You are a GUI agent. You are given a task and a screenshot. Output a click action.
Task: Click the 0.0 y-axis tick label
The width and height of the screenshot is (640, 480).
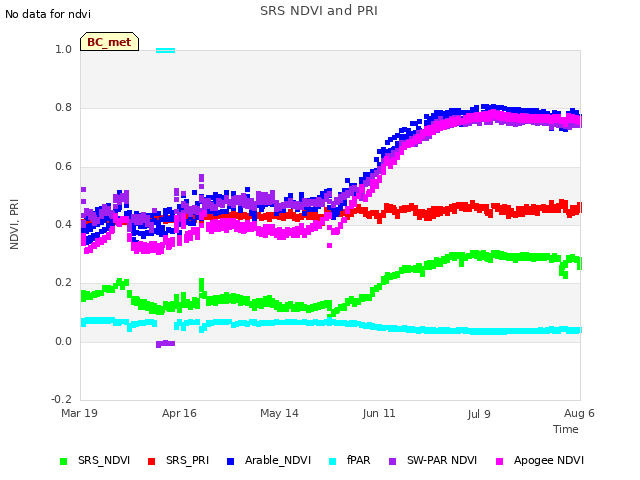[63, 341]
